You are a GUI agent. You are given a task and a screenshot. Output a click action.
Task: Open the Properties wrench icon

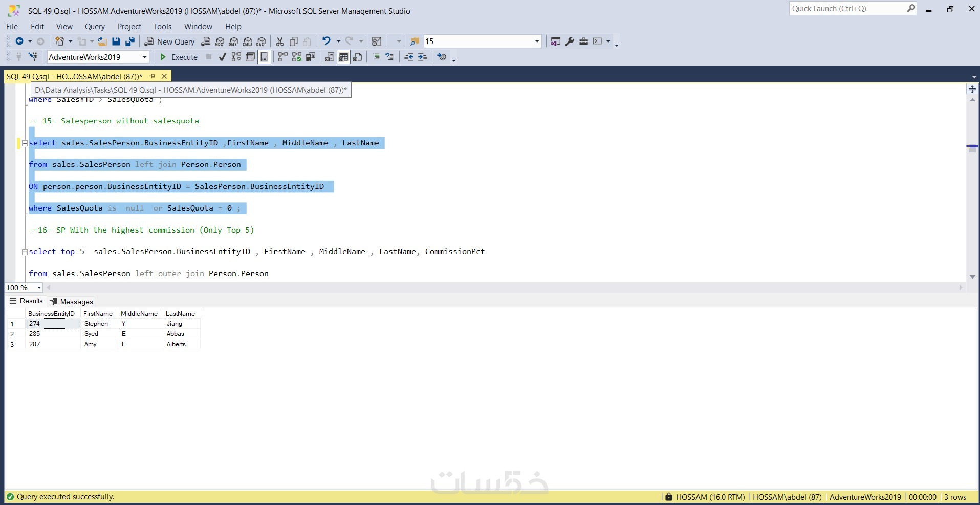click(x=570, y=41)
